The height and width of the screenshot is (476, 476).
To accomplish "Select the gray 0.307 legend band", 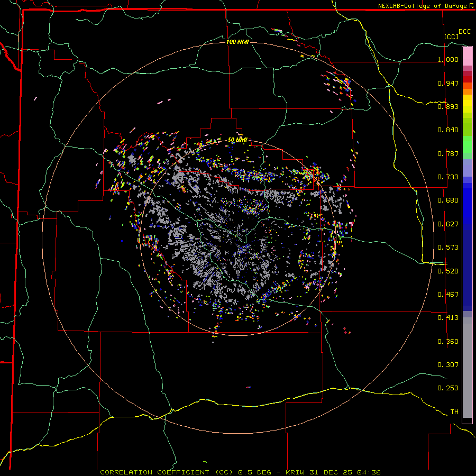I will [x=467, y=364].
